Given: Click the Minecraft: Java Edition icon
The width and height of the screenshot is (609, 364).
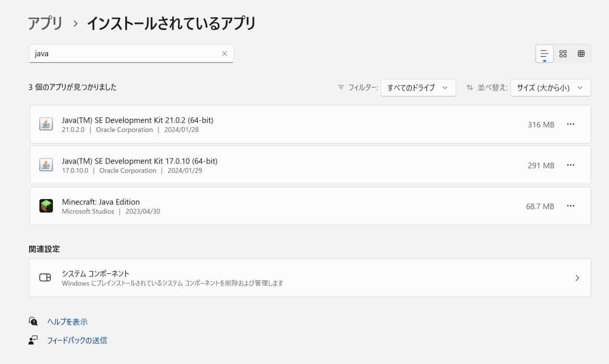Looking at the screenshot, I should (x=46, y=206).
